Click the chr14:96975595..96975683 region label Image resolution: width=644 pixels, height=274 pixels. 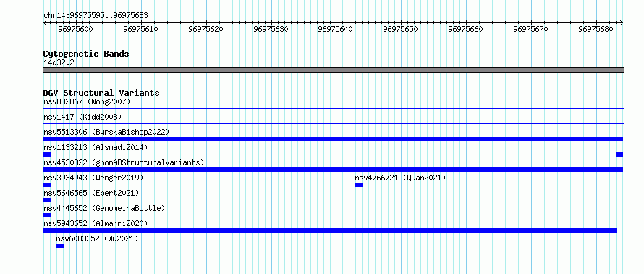pos(96,16)
